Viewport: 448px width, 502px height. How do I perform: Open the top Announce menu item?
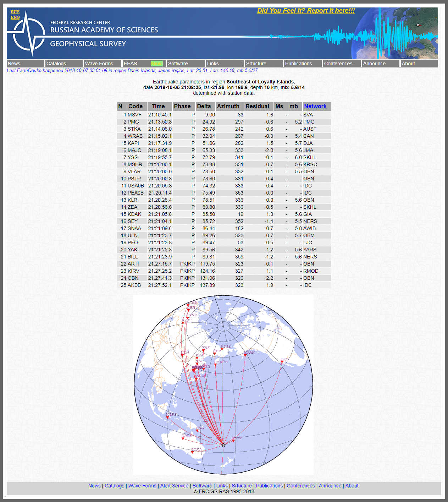click(374, 64)
